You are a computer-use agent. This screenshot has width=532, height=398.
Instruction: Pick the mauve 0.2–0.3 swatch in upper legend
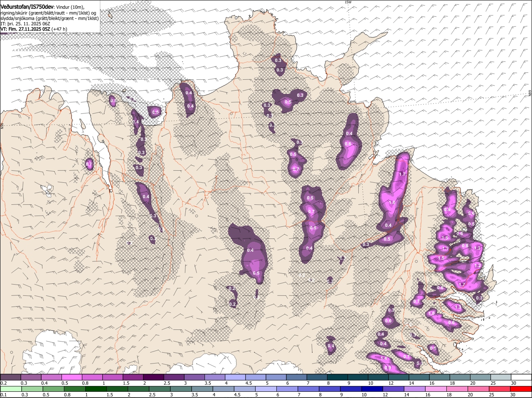point(10,377)
